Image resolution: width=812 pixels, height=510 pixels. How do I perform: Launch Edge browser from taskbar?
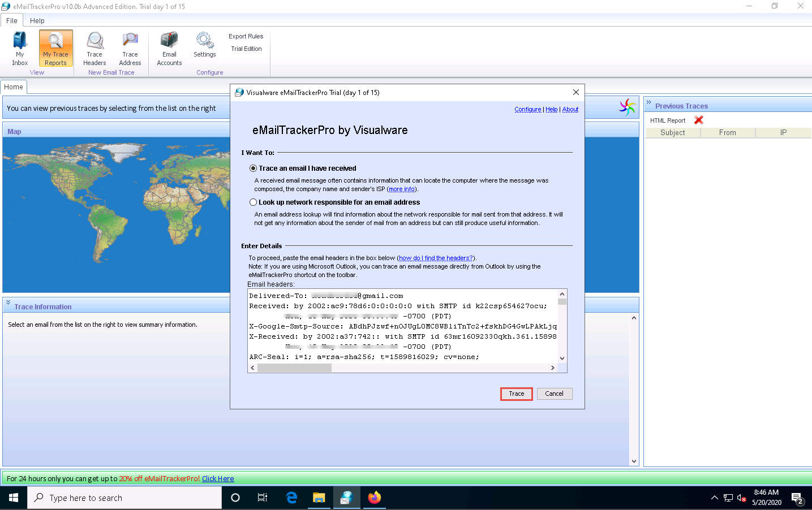pos(291,498)
